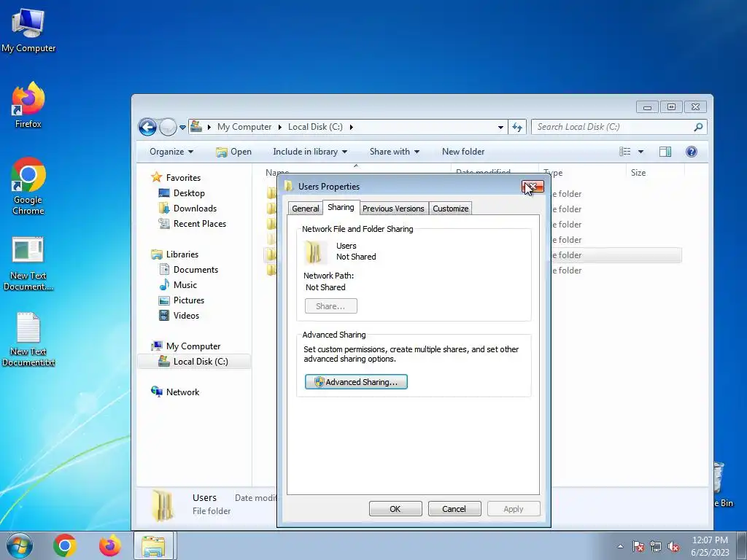This screenshot has height=560, width=747.
Task: Open Documents library
Action: pos(196,270)
